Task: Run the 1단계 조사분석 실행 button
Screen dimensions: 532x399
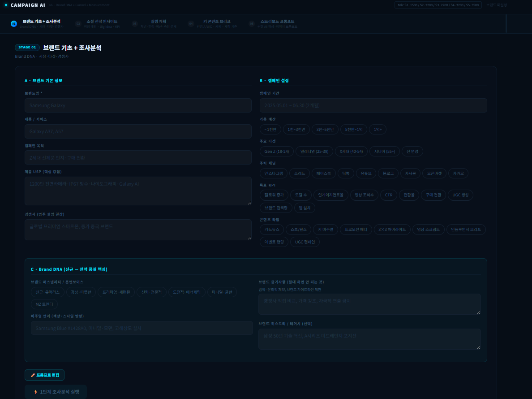Action: [56, 392]
